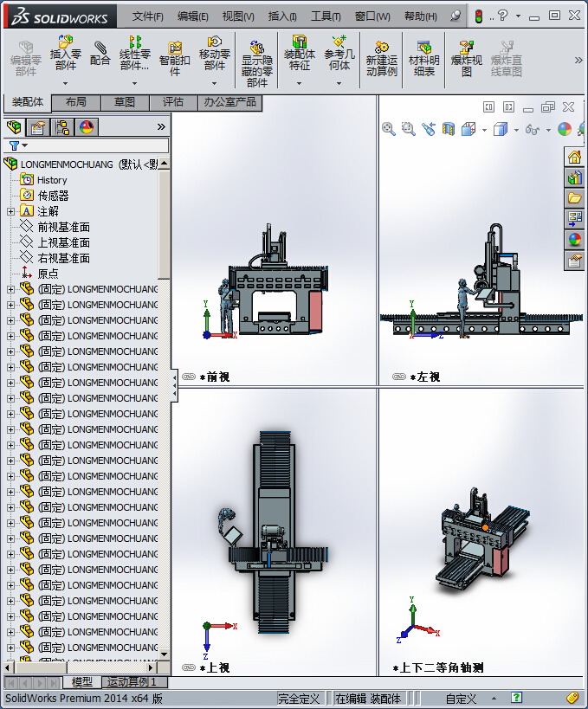588x709 pixels.
Task: Open Design Library task pane icon
Action: click(x=574, y=177)
